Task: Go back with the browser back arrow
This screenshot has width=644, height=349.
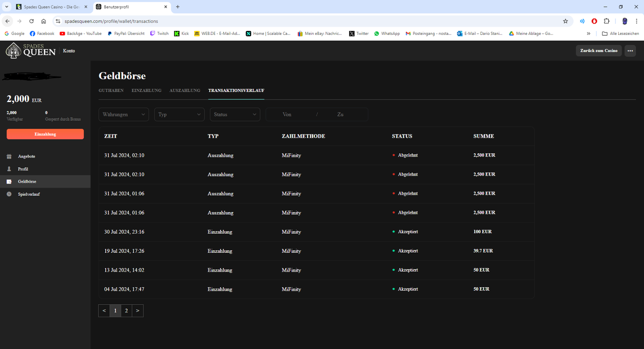Action: coord(7,21)
